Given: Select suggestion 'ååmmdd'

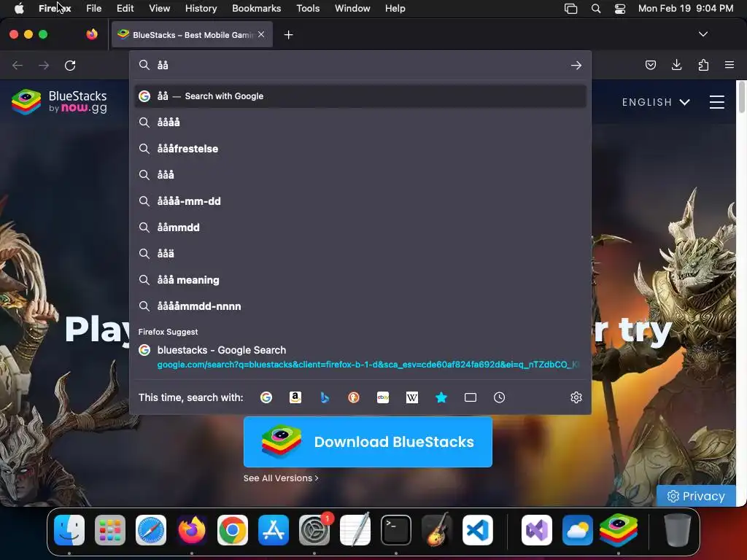Looking at the screenshot, I should click(360, 227).
